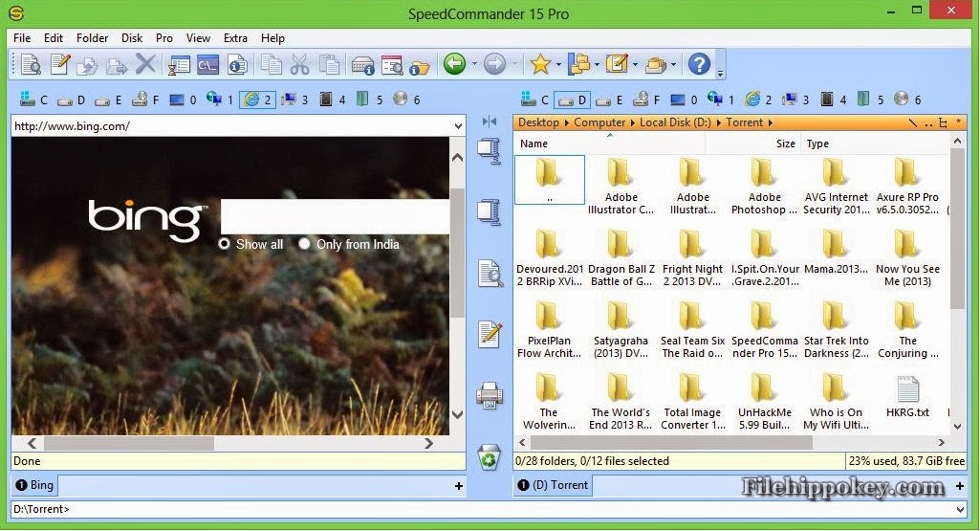Open dropdown next to notes pencil icon
The height and width of the screenshot is (531, 980).
(635, 64)
